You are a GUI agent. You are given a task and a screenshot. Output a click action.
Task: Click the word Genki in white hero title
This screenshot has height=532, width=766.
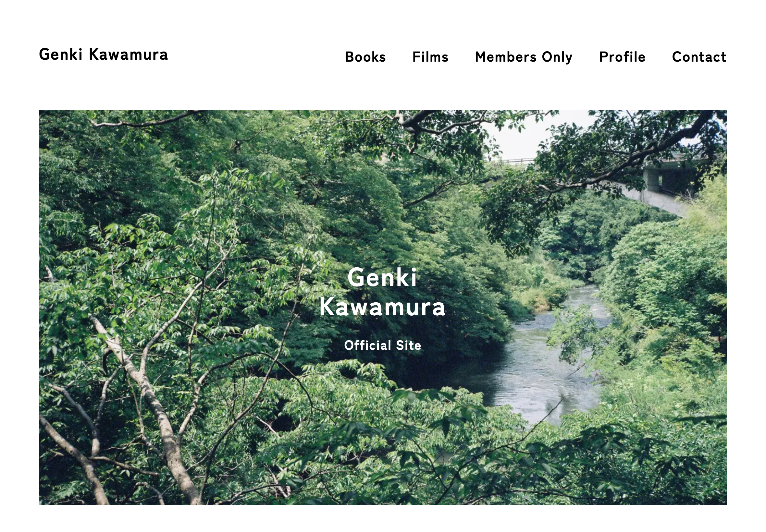click(382, 277)
